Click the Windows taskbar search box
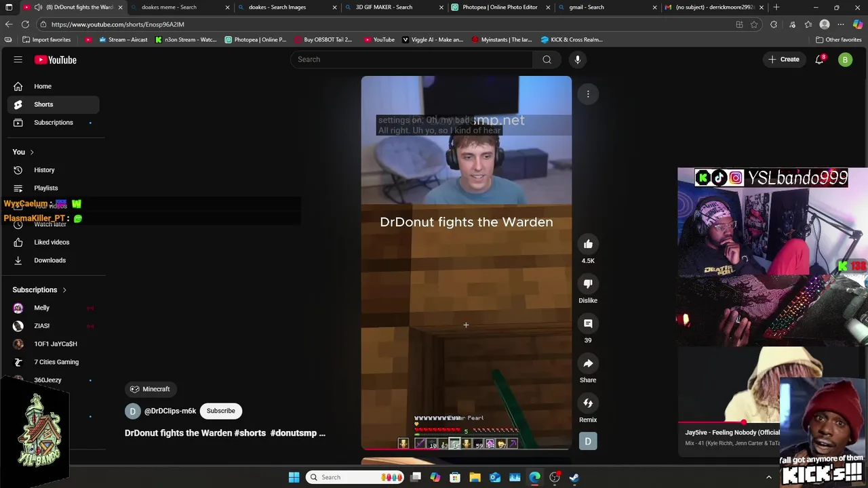This screenshot has height=488, width=868. [x=355, y=477]
